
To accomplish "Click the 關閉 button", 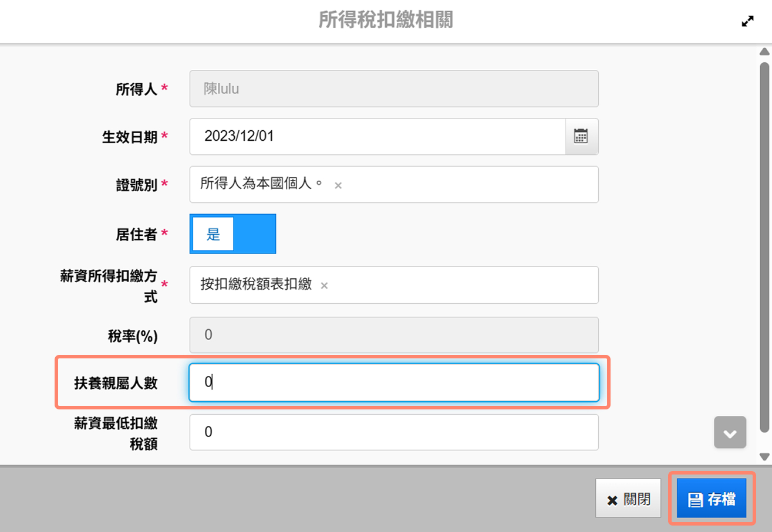I will 628,499.
